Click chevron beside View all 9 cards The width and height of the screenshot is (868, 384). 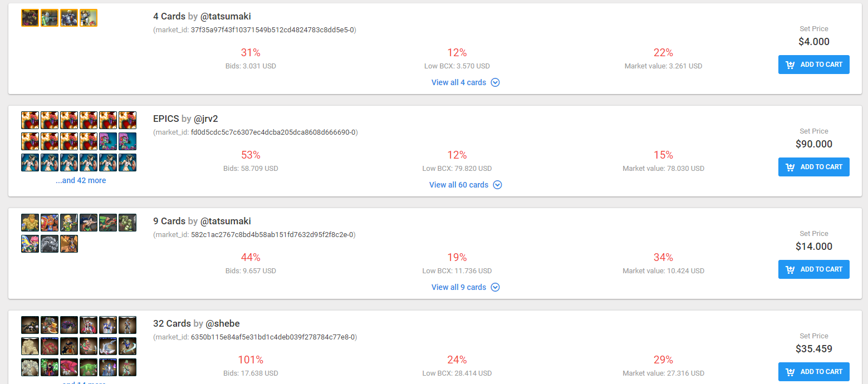pyautogui.click(x=496, y=287)
